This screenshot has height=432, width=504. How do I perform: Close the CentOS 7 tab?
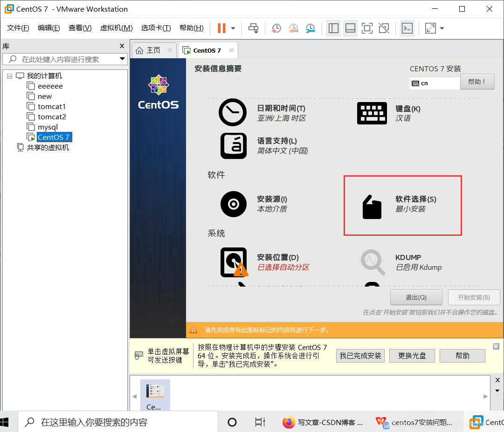231,50
